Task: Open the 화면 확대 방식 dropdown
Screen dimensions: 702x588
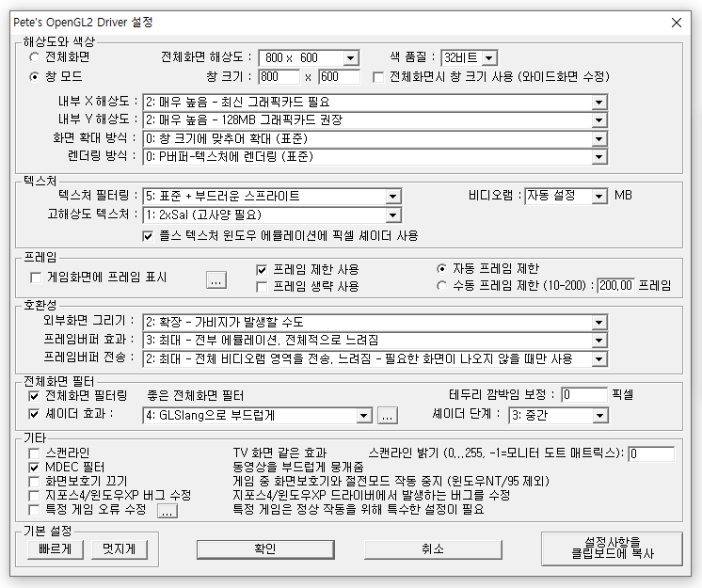Action: click(375, 138)
